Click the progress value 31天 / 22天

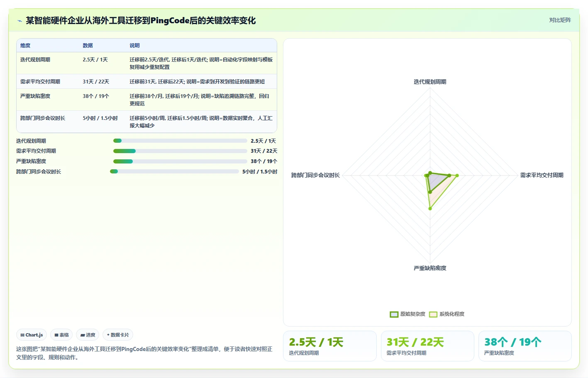tap(264, 151)
